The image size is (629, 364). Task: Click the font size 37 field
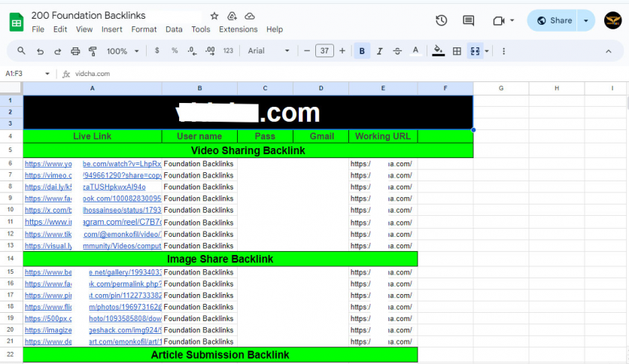click(324, 51)
